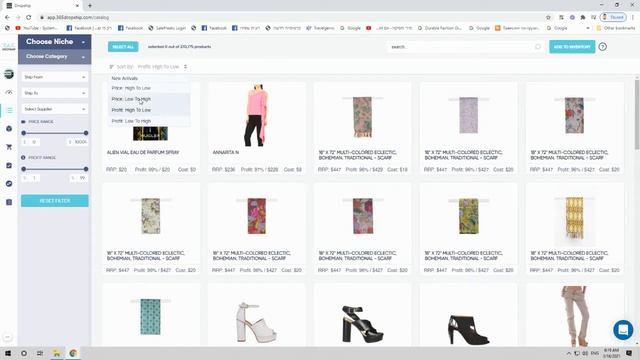
Task: Click the 365Dropship logo at top left
Action: [x=9, y=46]
